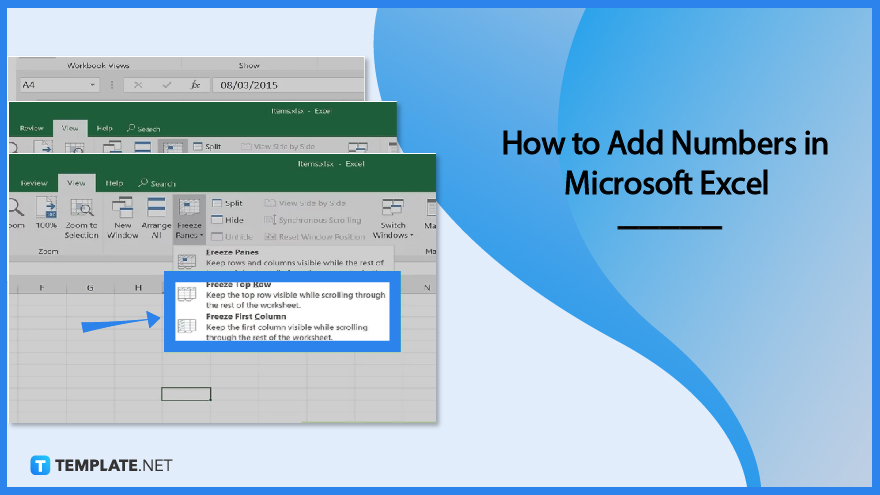Select the View tab in middle window
Screen dimensions: 880x495
(x=70, y=128)
